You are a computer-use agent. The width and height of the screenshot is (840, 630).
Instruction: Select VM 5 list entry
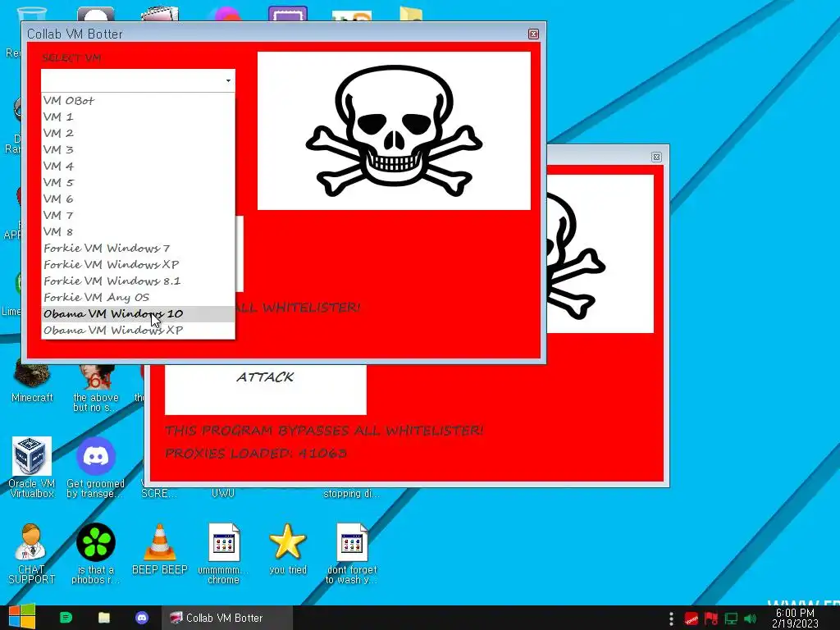(x=138, y=182)
